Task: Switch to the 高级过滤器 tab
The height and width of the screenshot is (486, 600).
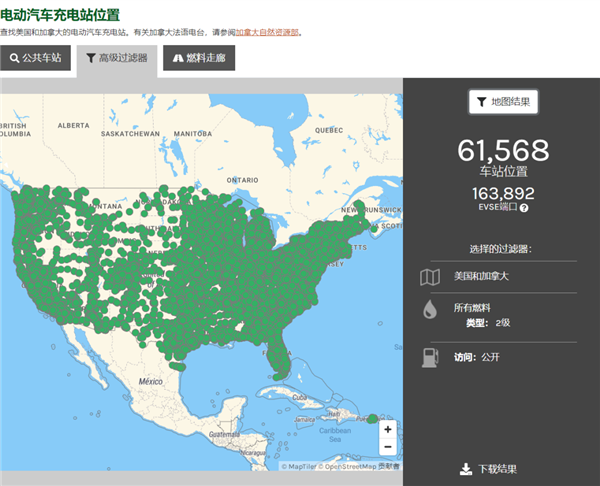Action: click(x=117, y=59)
